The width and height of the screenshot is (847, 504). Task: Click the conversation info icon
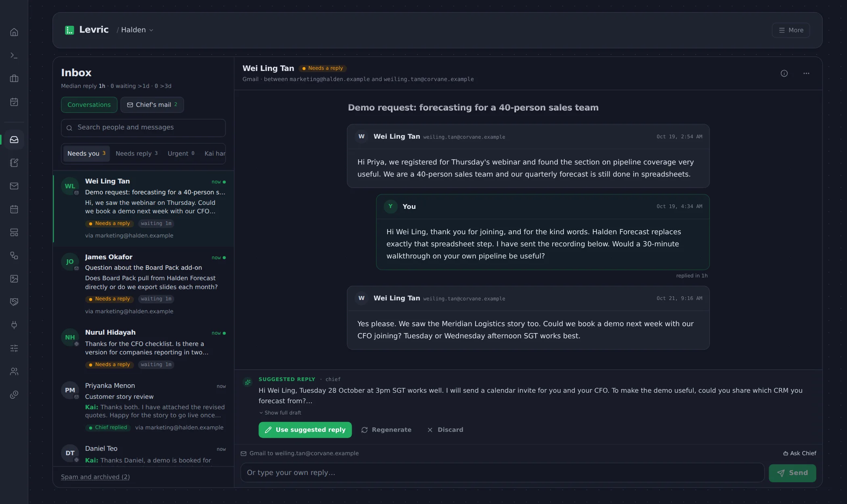pyautogui.click(x=784, y=73)
